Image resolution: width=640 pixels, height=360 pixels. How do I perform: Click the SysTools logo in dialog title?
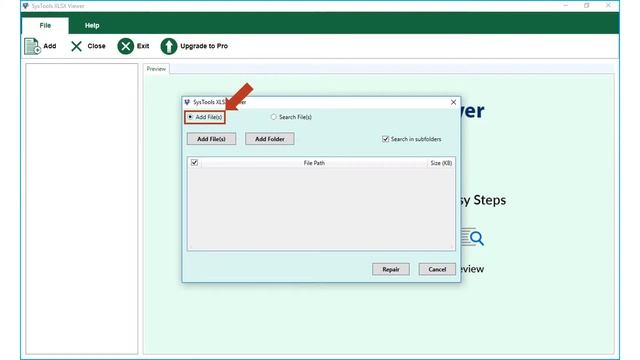pyautogui.click(x=187, y=102)
